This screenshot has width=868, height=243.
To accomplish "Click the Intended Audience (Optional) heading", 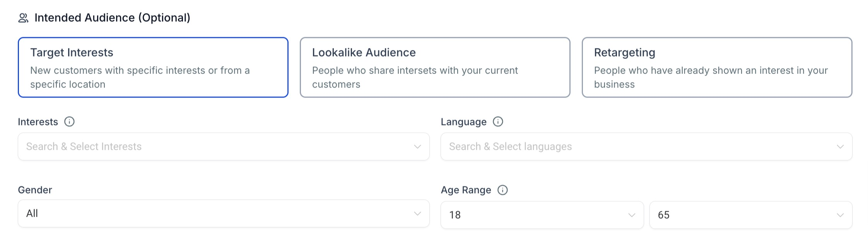I will tap(112, 18).
